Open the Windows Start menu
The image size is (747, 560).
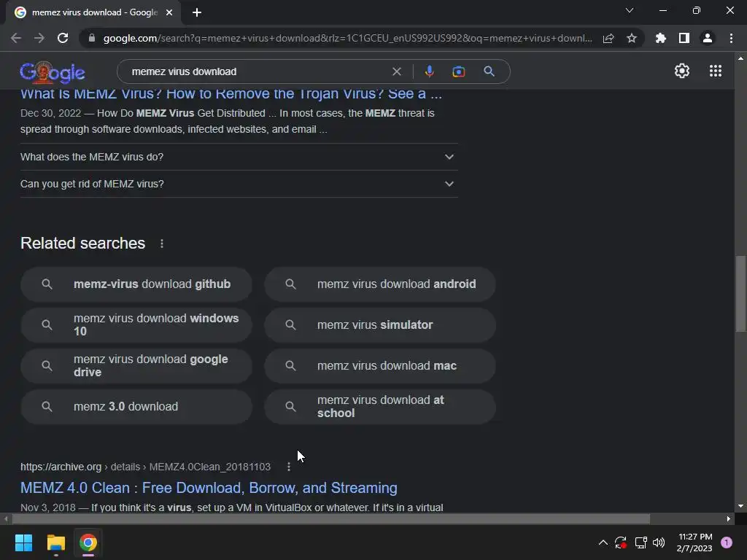pyautogui.click(x=23, y=542)
